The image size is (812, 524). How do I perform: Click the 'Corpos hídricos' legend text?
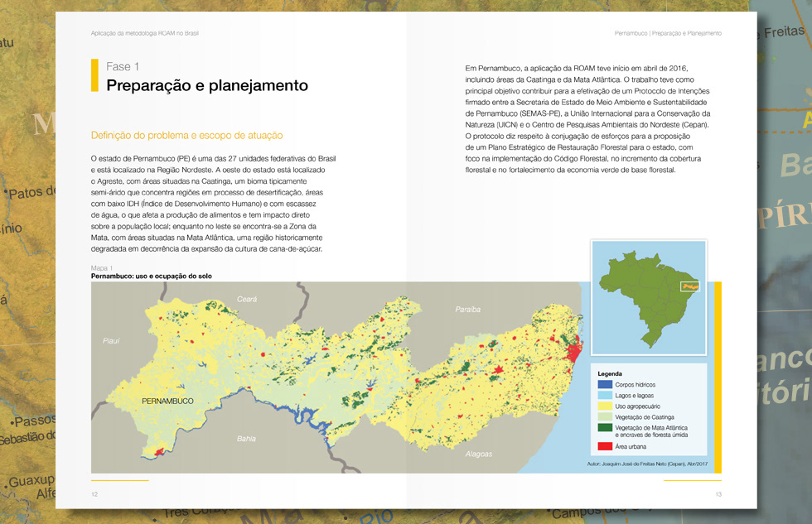[636, 385]
